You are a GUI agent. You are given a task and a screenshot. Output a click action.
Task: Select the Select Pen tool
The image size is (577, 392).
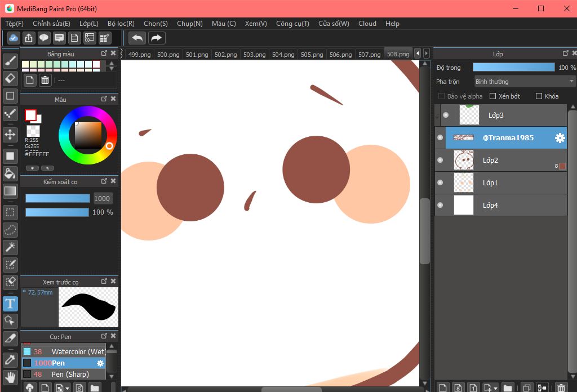click(x=10, y=265)
